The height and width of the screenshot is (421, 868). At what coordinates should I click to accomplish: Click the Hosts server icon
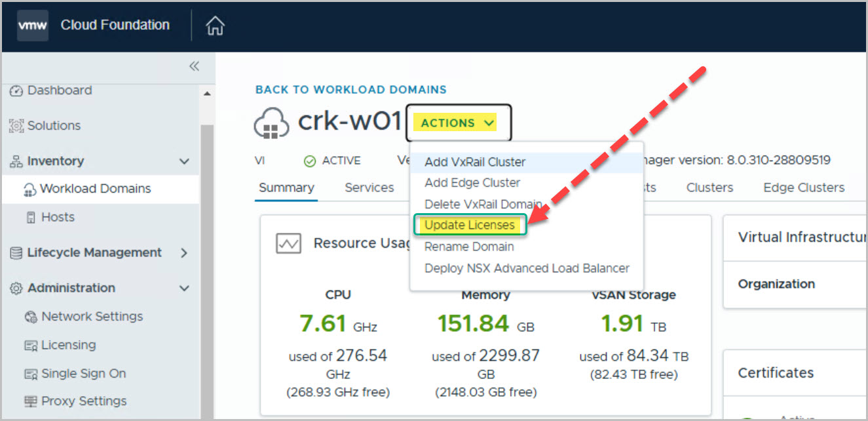[x=30, y=218]
